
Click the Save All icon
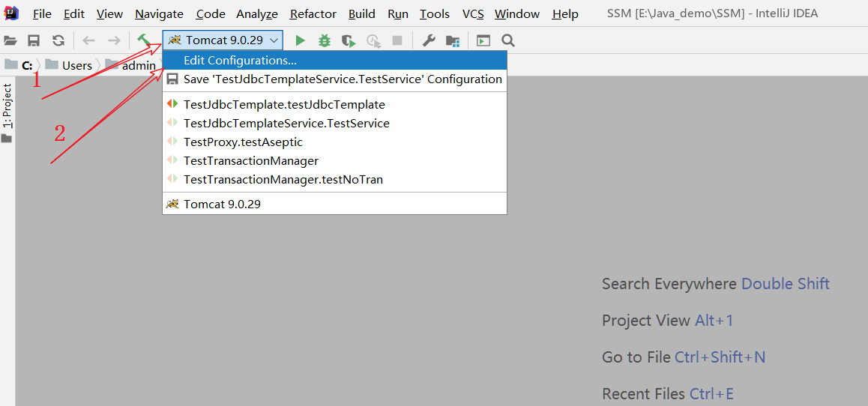pos(34,40)
